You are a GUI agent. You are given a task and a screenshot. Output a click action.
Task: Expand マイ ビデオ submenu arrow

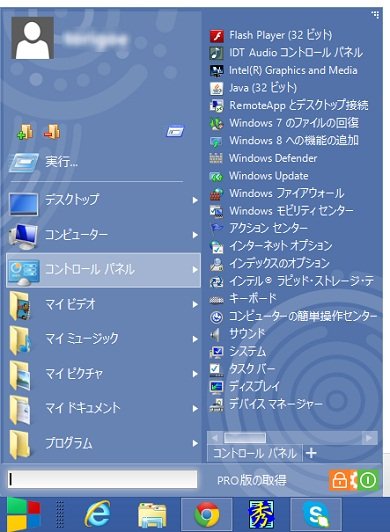pyautogui.click(x=195, y=305)
